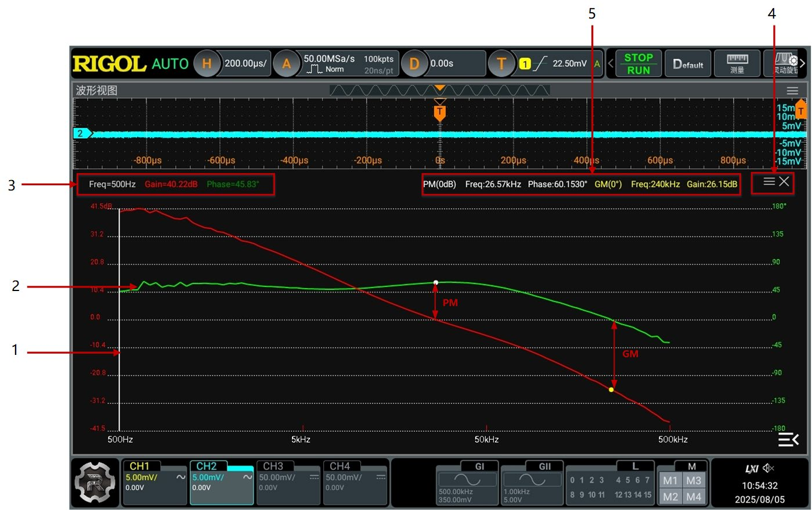
Task: Open the measure ruler icon button
Action: point(737,63)
